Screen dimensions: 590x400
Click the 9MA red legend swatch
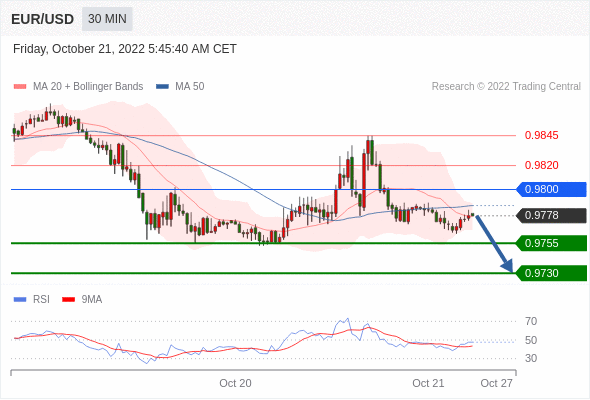coord(68,300)
